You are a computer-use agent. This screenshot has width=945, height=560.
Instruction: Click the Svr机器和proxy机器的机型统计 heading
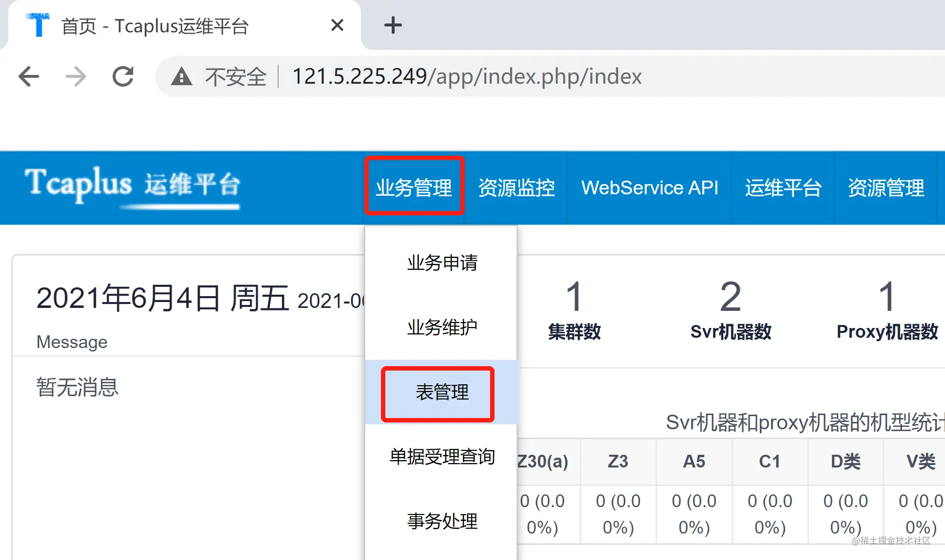(805, 422)
